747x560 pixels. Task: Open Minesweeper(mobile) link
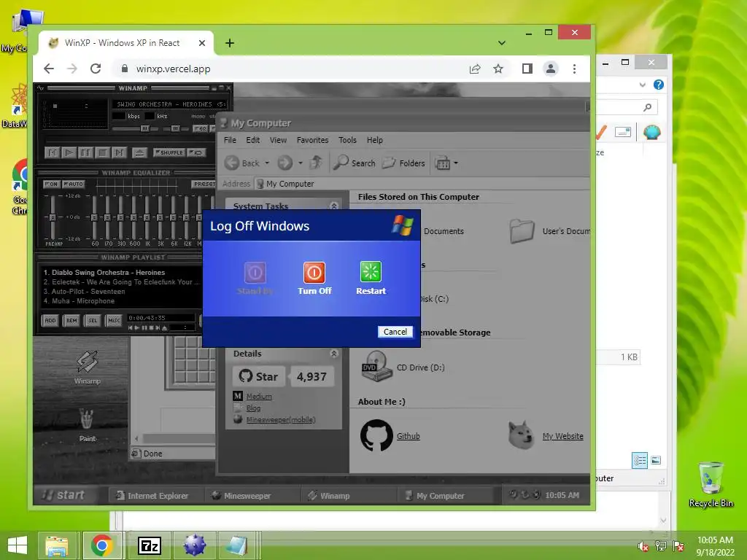point(281,419)
